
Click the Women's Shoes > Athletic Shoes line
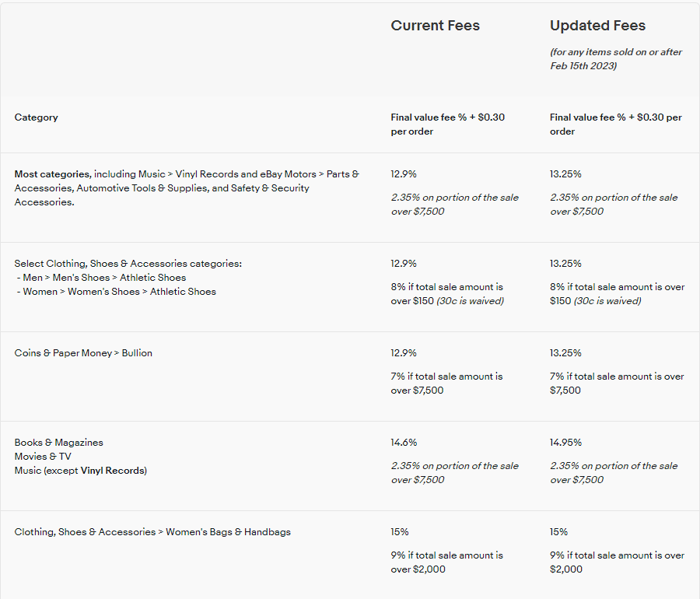click(x=118, y=292)
